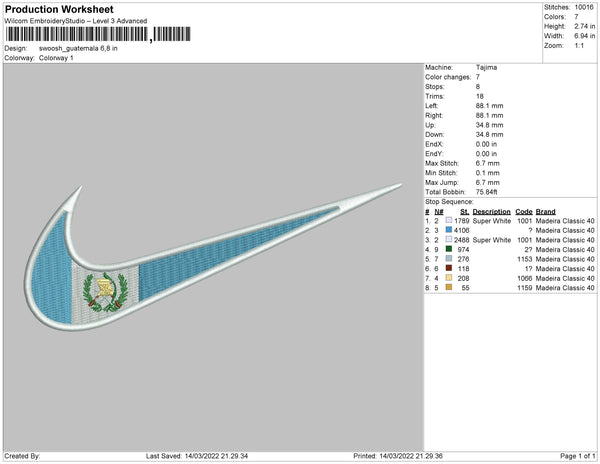Click the gold swatch beside 55

(449, 287)
